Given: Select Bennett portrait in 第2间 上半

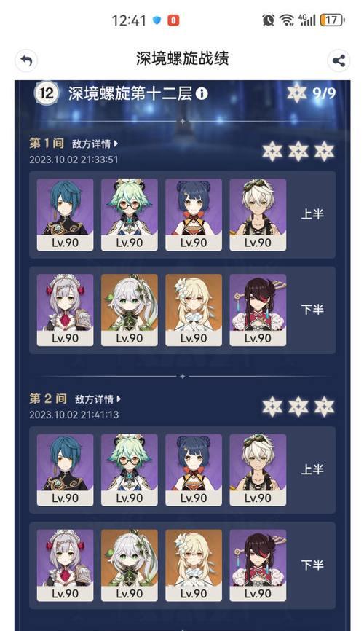Looking at the screenshot, I should [258, 470].
